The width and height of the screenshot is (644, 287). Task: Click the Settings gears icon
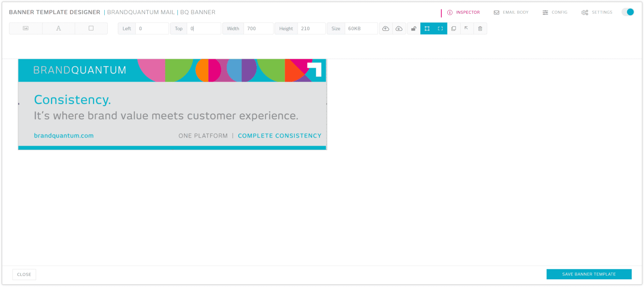[585, 12]
